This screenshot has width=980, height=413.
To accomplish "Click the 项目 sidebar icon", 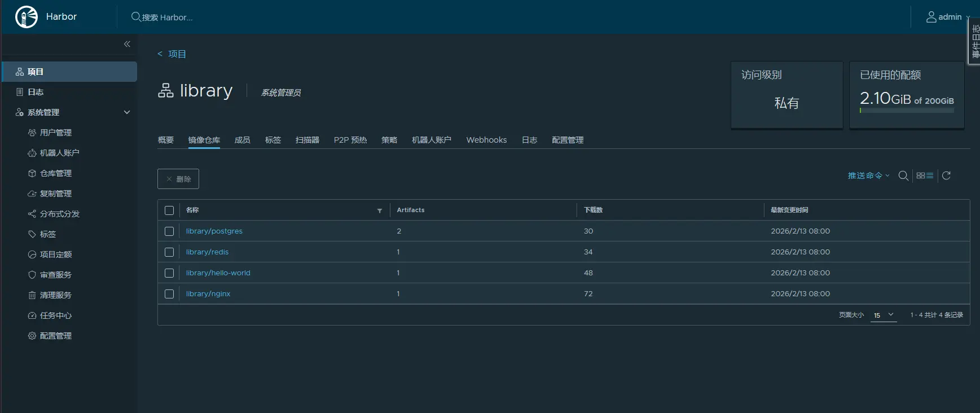I will pyautogui.click(x=20, y=72).
